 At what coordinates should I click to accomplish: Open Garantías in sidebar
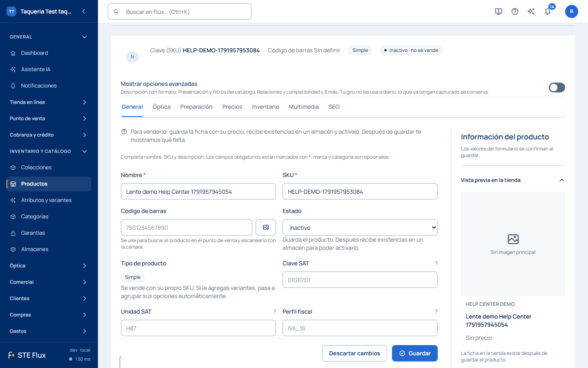click(x=49, y=233)
